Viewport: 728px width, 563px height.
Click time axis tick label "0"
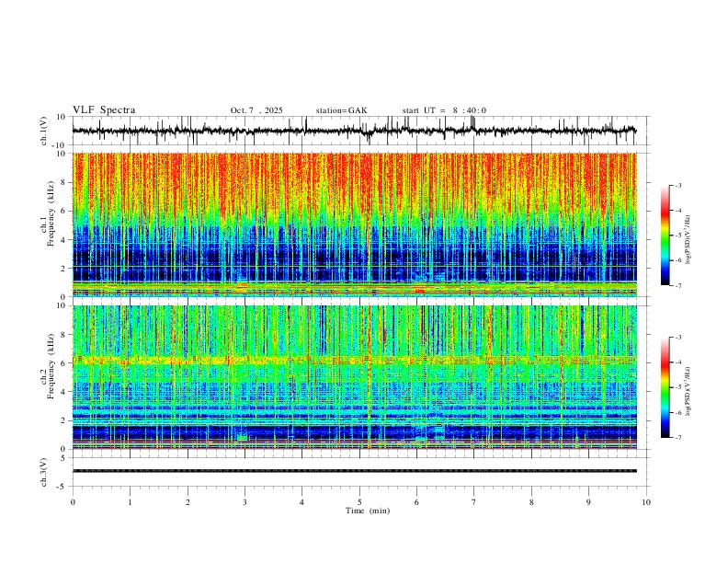tap(73, 502)
